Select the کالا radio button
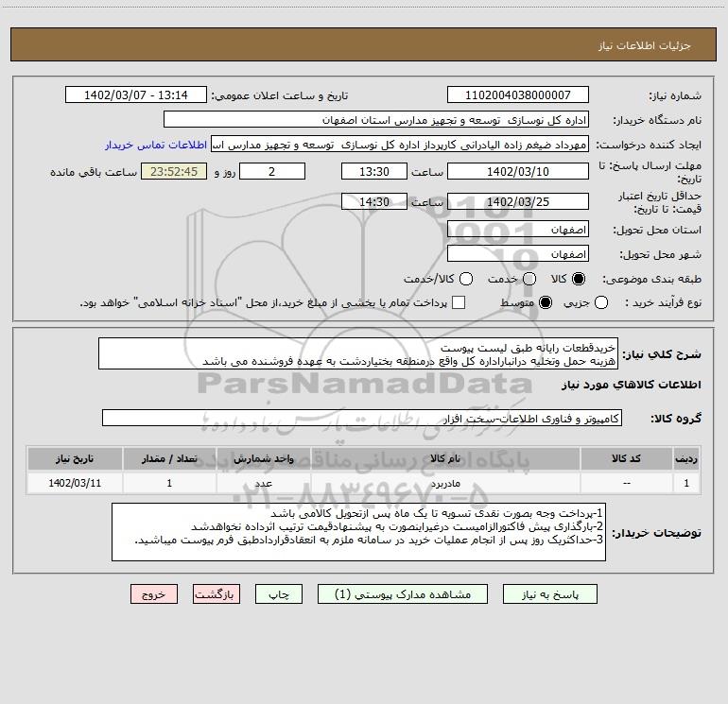 click(579, 279)
